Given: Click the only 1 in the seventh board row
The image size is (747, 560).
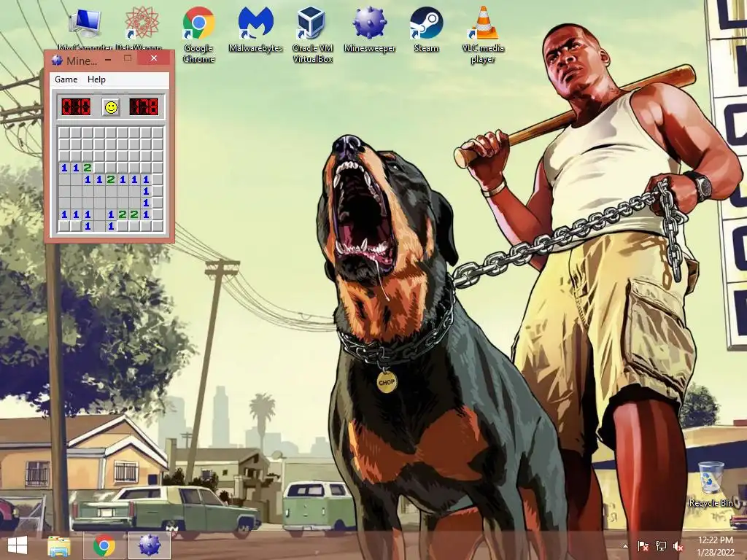Looking at the screenshot, I should [x=146, y=203].
